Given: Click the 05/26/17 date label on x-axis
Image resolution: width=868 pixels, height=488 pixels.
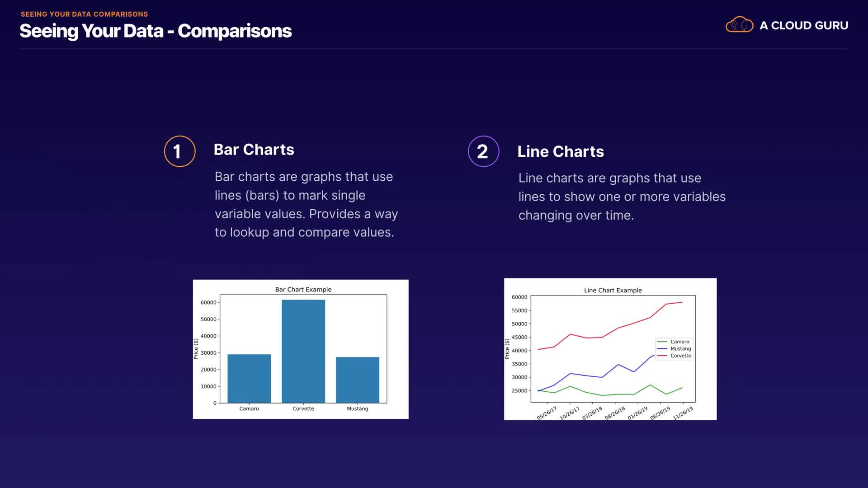Looking at the screenshot, I should click(547, 413).
